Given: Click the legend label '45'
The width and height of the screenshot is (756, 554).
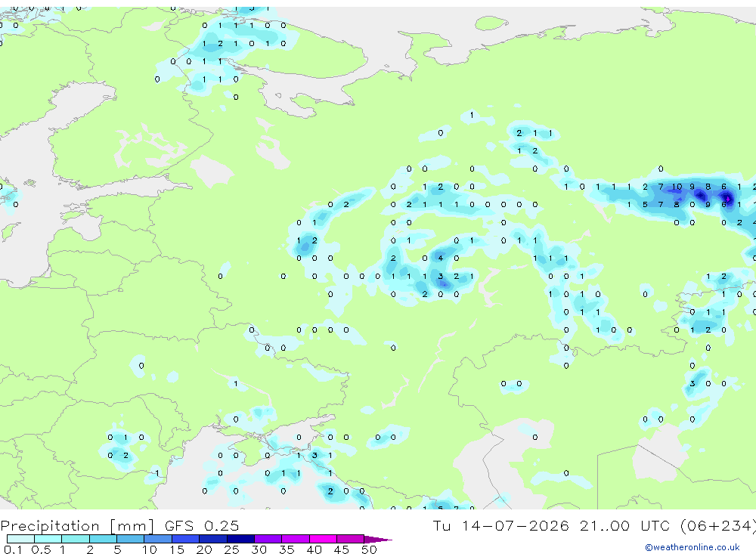Looking at the screenshot, I should tap(342, 549).
